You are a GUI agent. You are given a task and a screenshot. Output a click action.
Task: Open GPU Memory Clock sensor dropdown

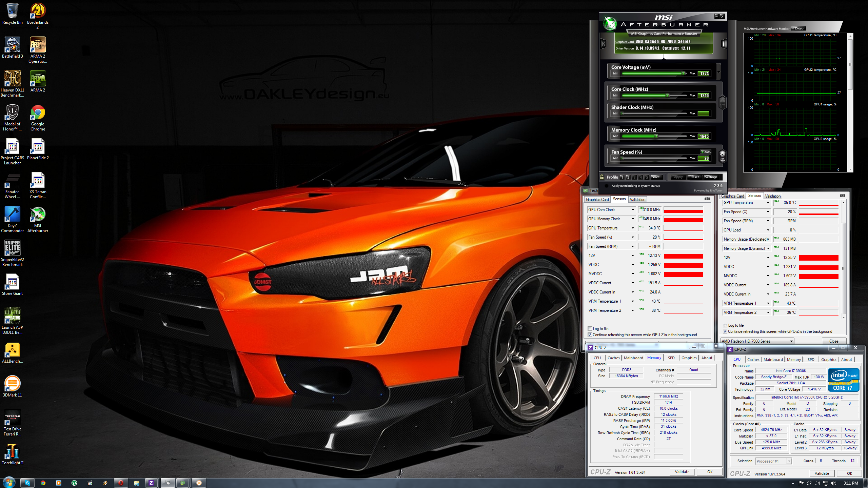(633, 219)
